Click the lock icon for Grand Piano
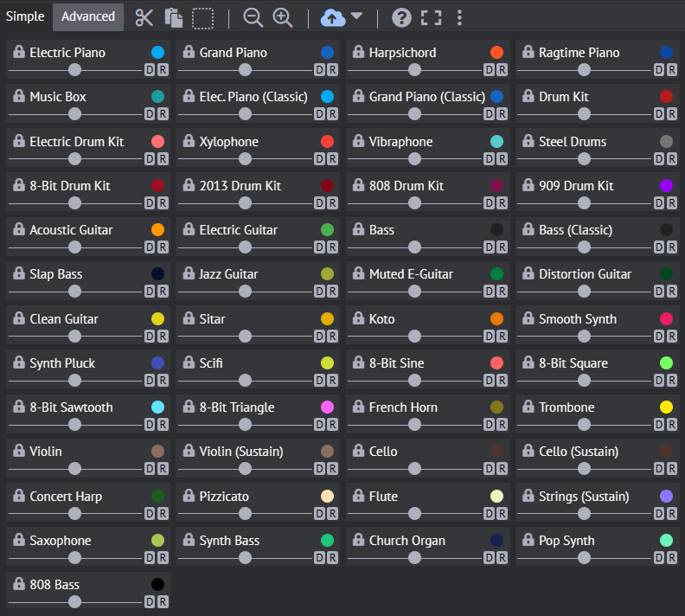Image resolution: width=685 pixels, height=616 pixels. click(x=189, y=52)
